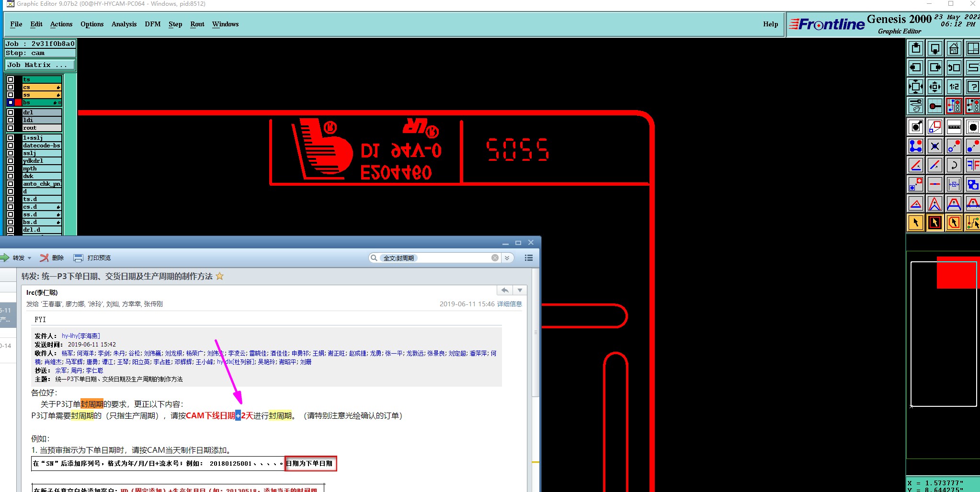Click the snap-to-grid key icon

[934, 106]
